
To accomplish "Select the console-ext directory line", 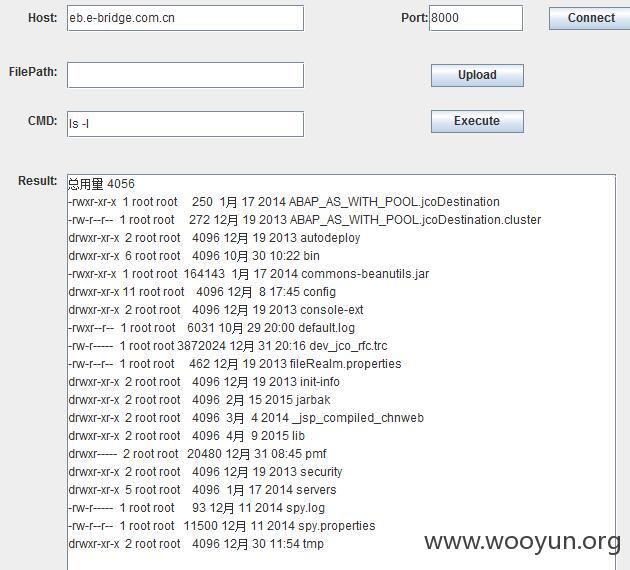I will (x=216, y=310).
